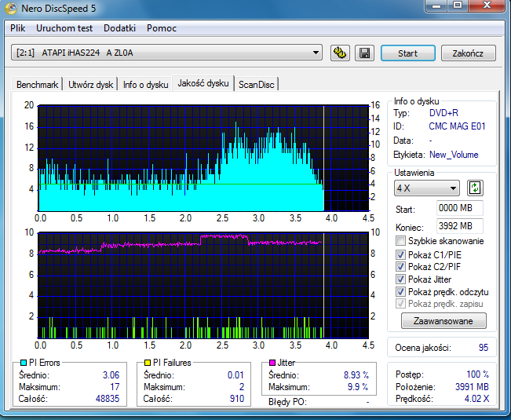
Task: Click the Nero DiscSpeed title bar icon
Action: [11, 8]
